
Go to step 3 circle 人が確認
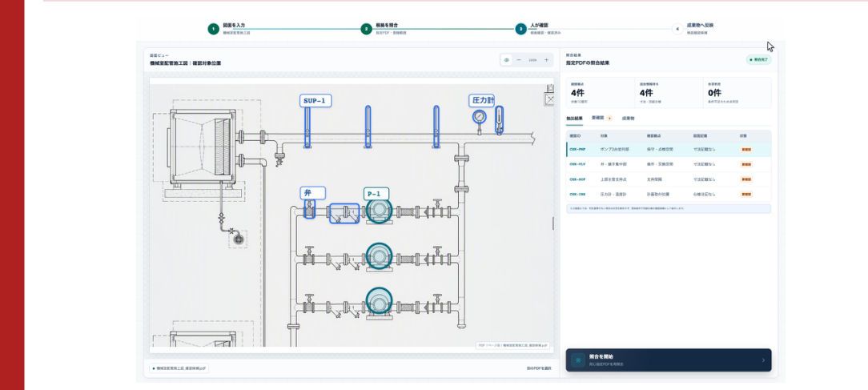pyautogui.click(x=521, y=29)
